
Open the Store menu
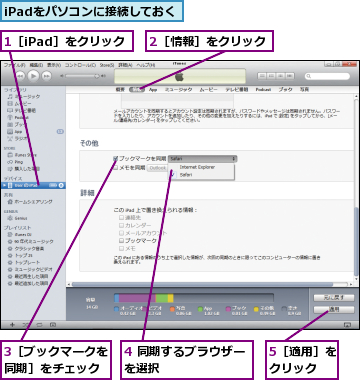tap(107, 65)
